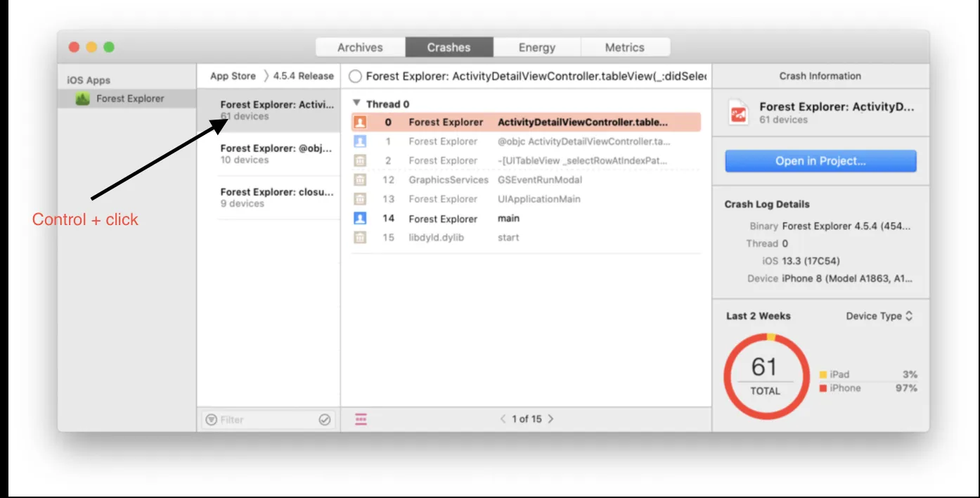
Task: Open the filter options icon beside Filter
Action: click(x=211, y=419)
